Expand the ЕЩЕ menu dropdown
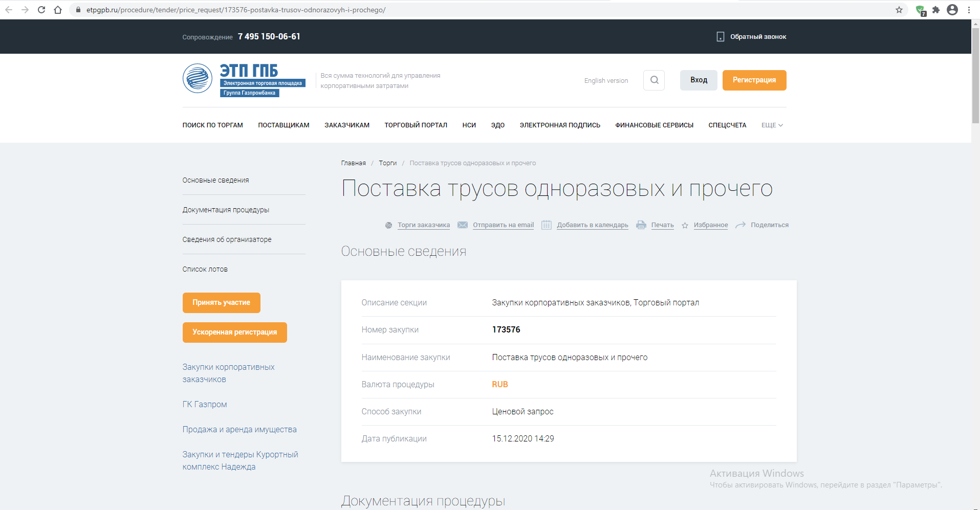980x510 pixels. pyautogui.click(x=772, y=125)
